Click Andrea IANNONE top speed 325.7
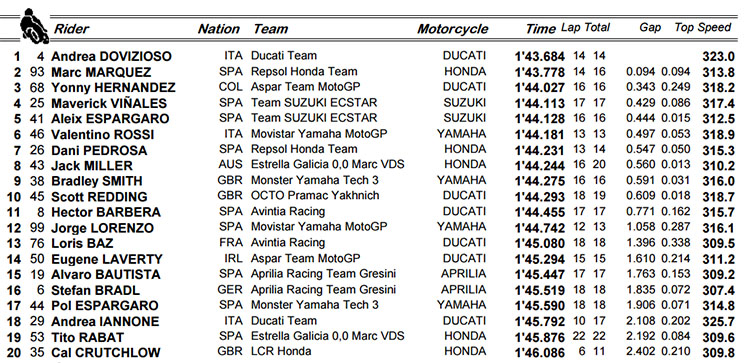This screenshot has width=745, height=363. (x=718, y=322)
